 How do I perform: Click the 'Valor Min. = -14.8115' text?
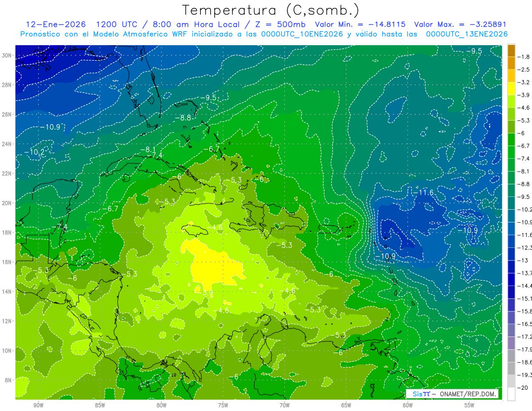360,24
